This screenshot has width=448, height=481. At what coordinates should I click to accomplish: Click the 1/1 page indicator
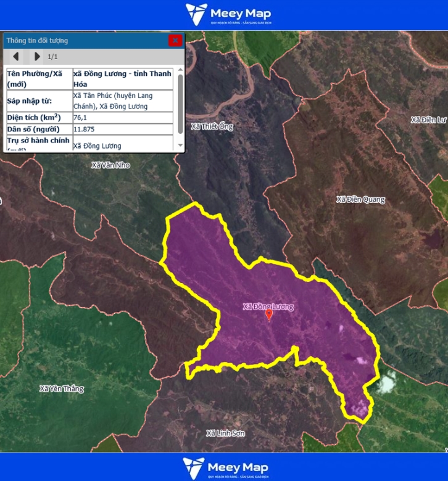[52, 57]
